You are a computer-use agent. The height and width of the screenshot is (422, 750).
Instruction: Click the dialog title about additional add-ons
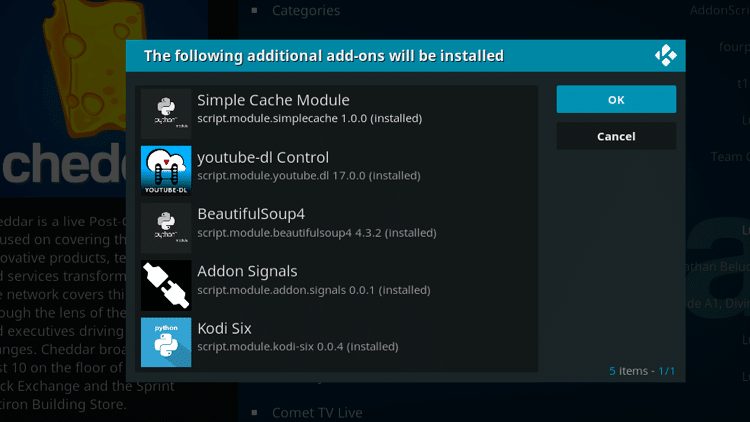(324, 56)
